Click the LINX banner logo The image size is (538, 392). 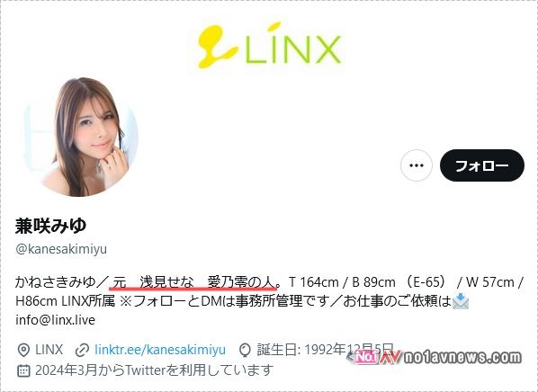coord(269,45)
